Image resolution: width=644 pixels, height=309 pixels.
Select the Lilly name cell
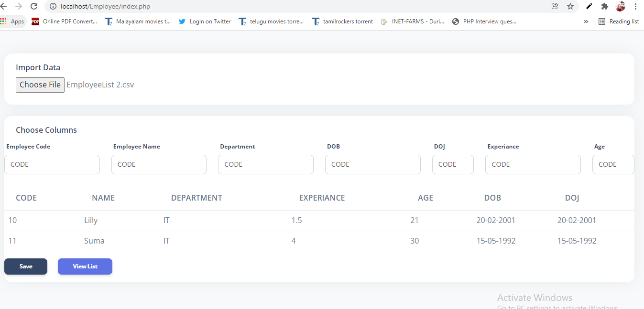[91, 220]
